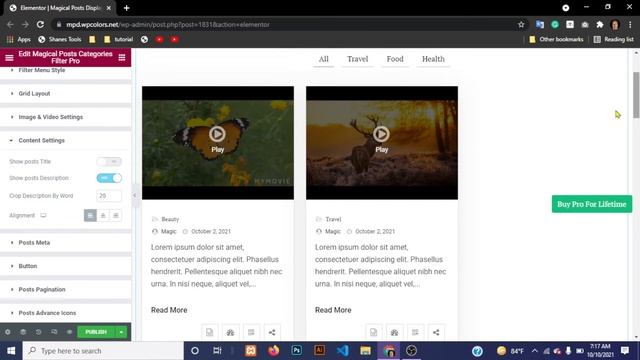Toggle Show posts Description switch

(109, 178)
